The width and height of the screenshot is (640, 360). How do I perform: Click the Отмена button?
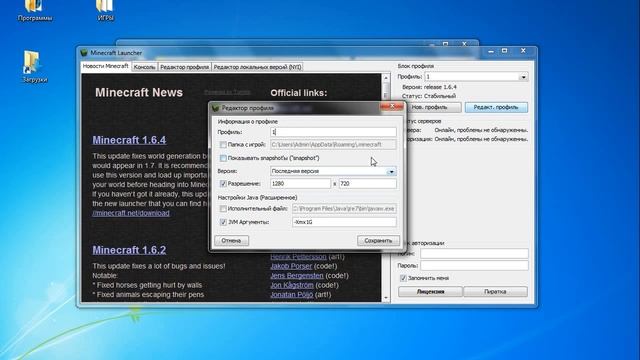(x=231, y=240)
